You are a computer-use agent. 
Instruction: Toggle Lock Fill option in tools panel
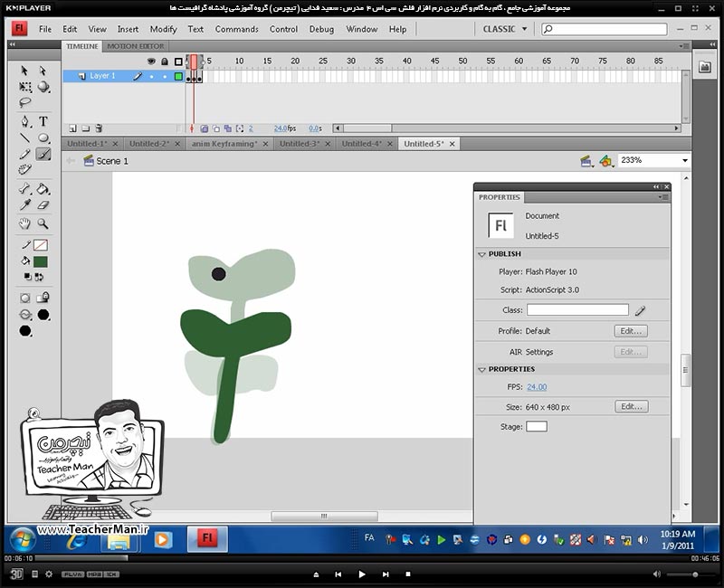click(43, 298)
